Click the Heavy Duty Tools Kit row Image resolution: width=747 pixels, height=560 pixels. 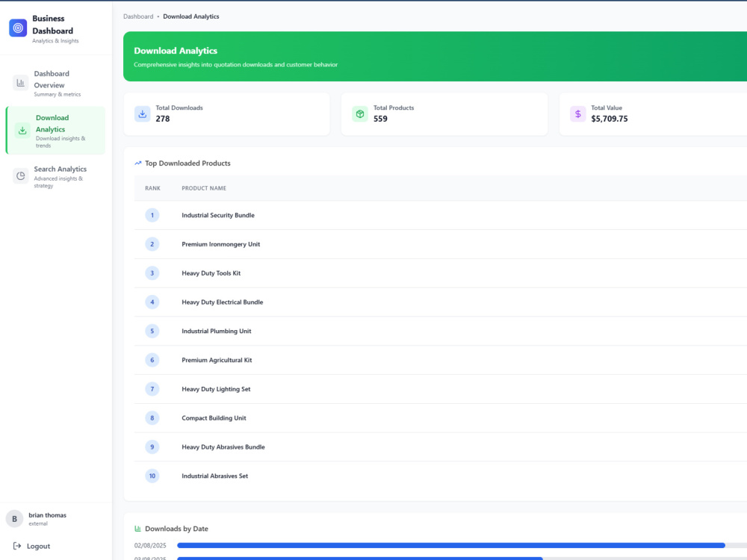coord(441,273)
